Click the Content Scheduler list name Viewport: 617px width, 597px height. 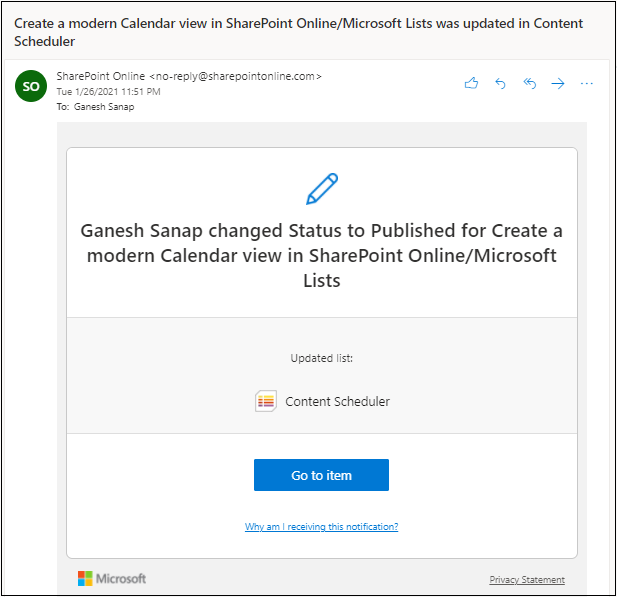pyautogui.click(x=337, y=401)
